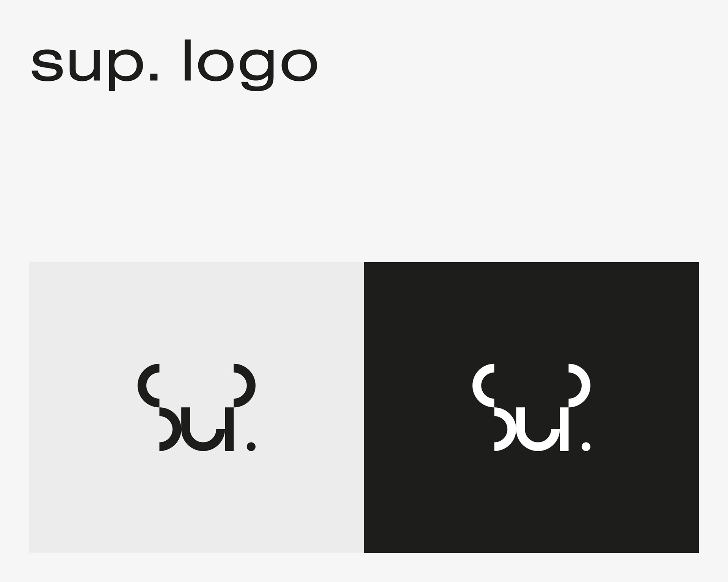
Task: Click the vertical stem in the black logo
Action: point(229,429)
